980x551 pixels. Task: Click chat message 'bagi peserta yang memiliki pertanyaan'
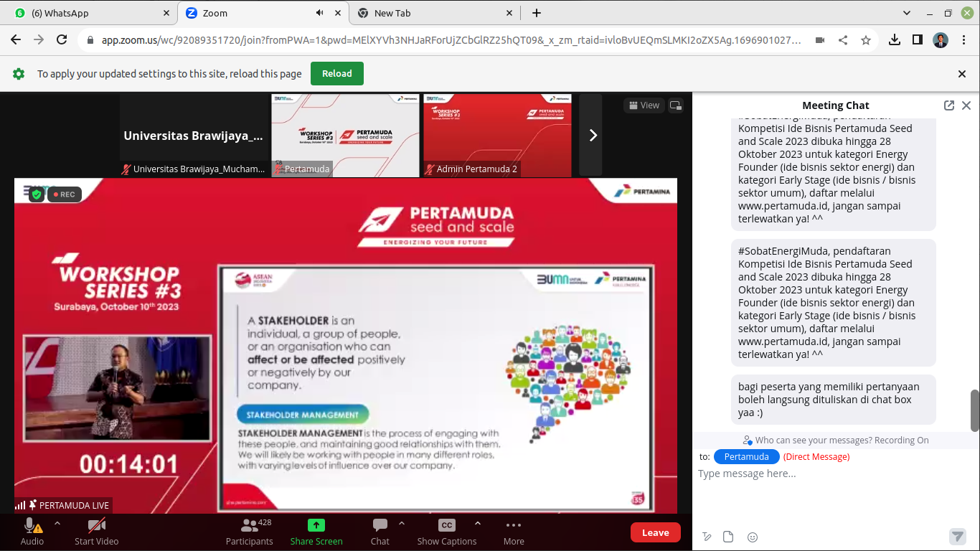(834, 400)
